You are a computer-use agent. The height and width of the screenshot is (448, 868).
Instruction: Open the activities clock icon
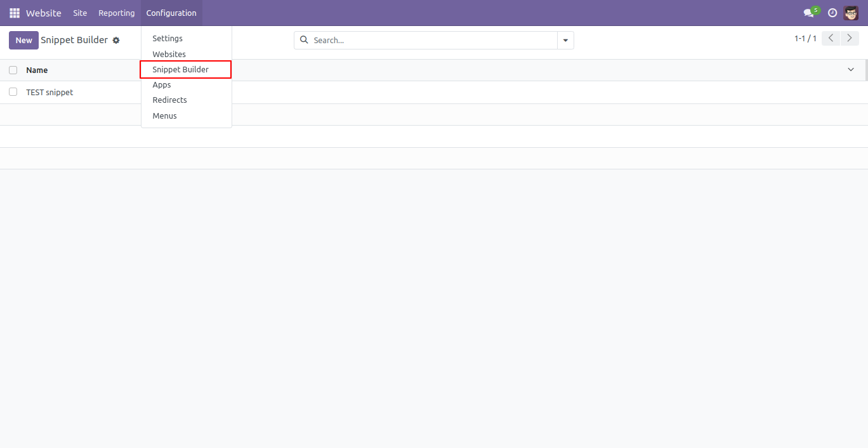pos(832,13)
